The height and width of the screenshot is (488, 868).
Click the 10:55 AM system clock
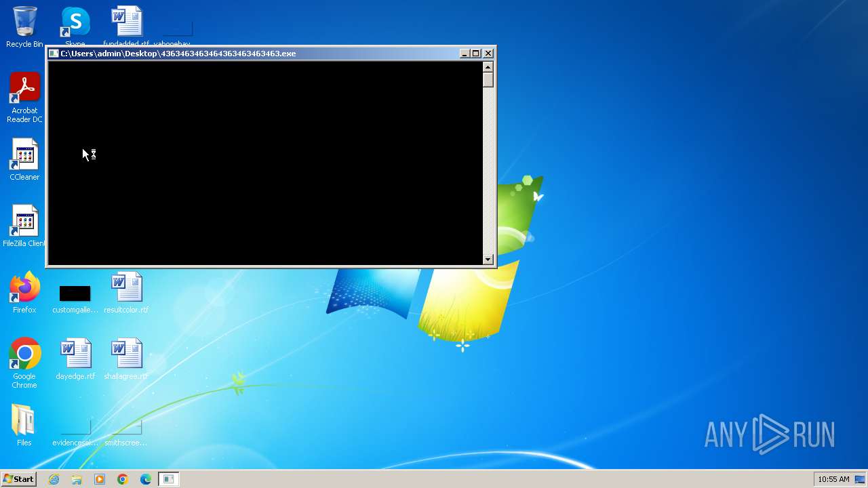[x=833, y=479]
